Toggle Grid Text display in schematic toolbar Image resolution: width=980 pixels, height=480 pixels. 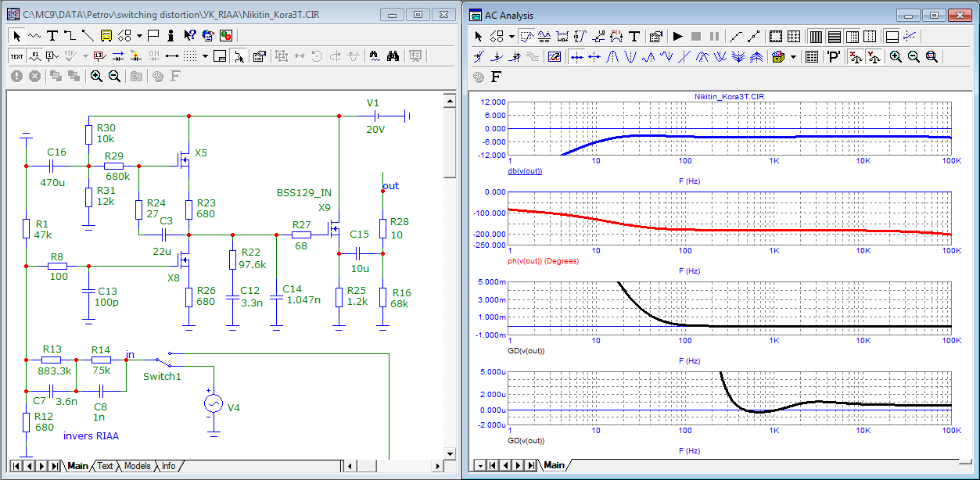(x=16, y=56)
